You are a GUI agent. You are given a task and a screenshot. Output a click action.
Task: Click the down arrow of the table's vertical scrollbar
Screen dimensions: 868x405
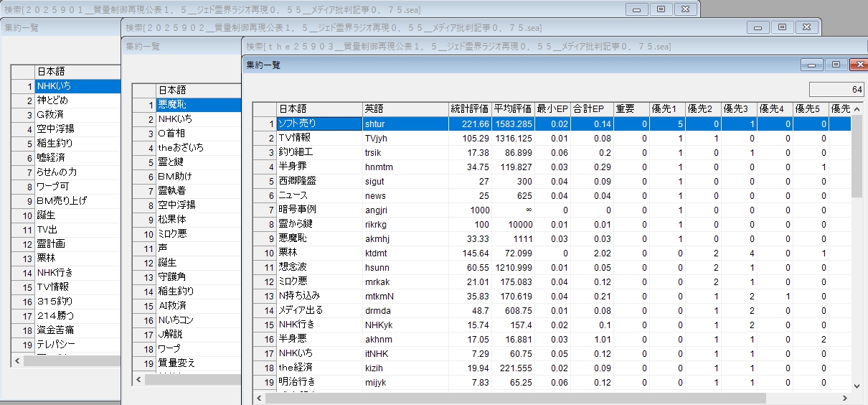(x=857, y=386)
